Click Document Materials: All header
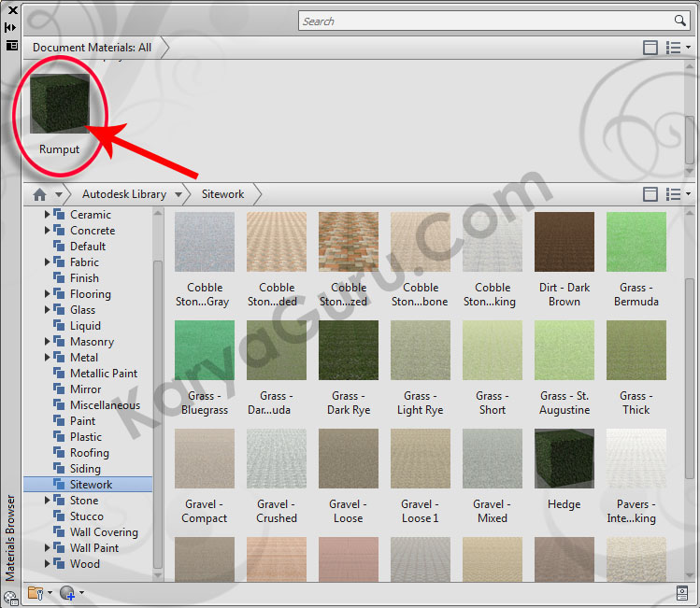This screenshot has width=700, height=608. click(92, 48)
